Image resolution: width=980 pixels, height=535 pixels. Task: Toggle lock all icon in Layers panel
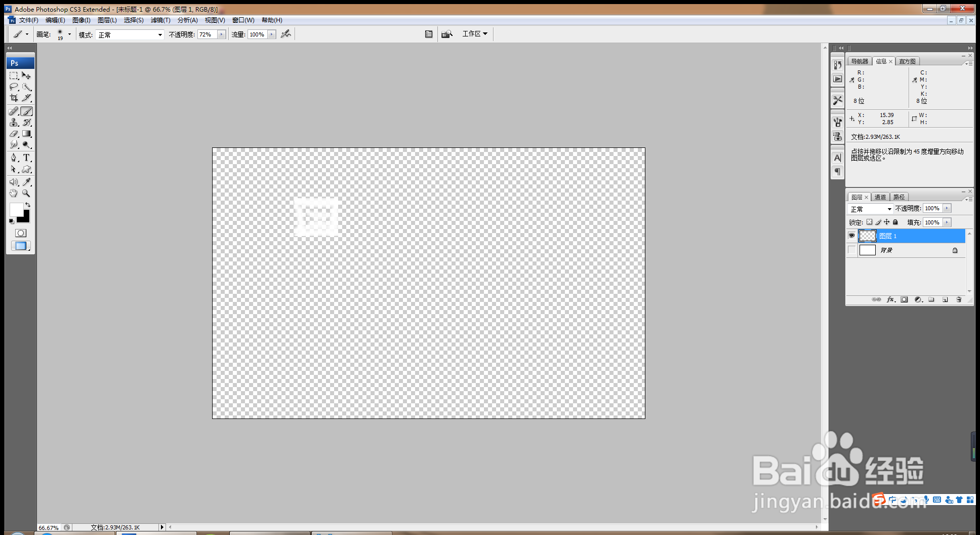coord(895,222)
